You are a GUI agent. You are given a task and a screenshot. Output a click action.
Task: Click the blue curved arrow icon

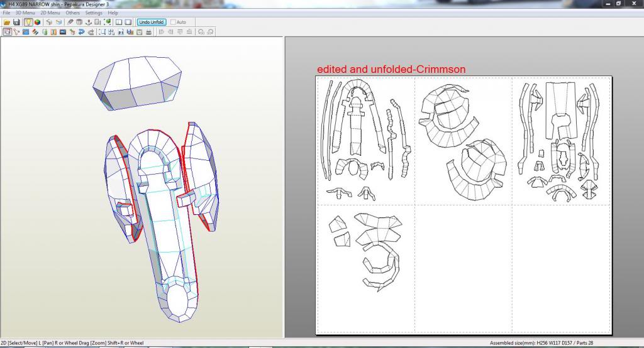pyautogui.click(x=81, y=32)
